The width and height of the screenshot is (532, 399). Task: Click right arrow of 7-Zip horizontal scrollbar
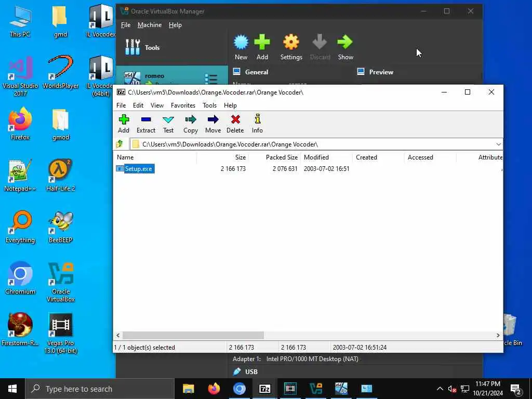click(x=498, y=335)
